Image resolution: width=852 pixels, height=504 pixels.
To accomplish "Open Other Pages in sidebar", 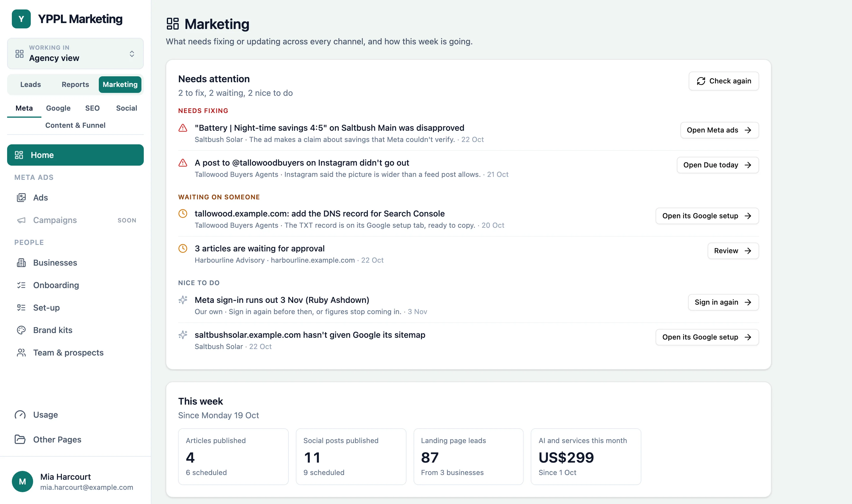I will point(75,440).
